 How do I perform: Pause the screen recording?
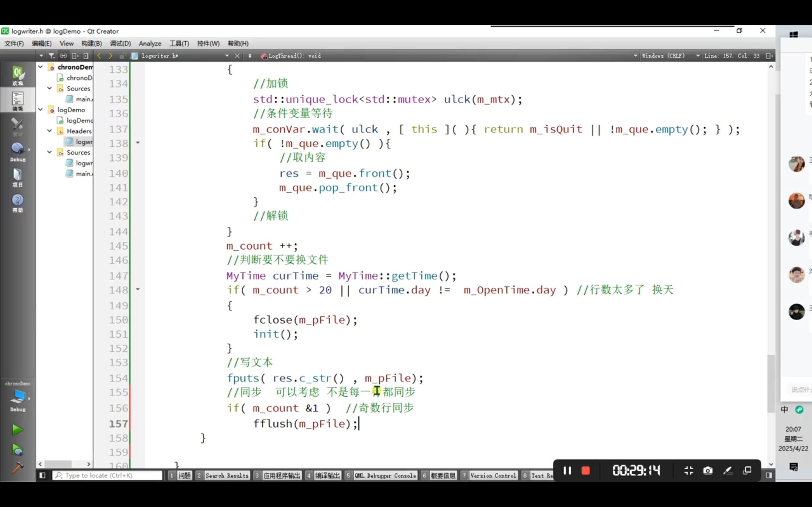pos(567,471)
